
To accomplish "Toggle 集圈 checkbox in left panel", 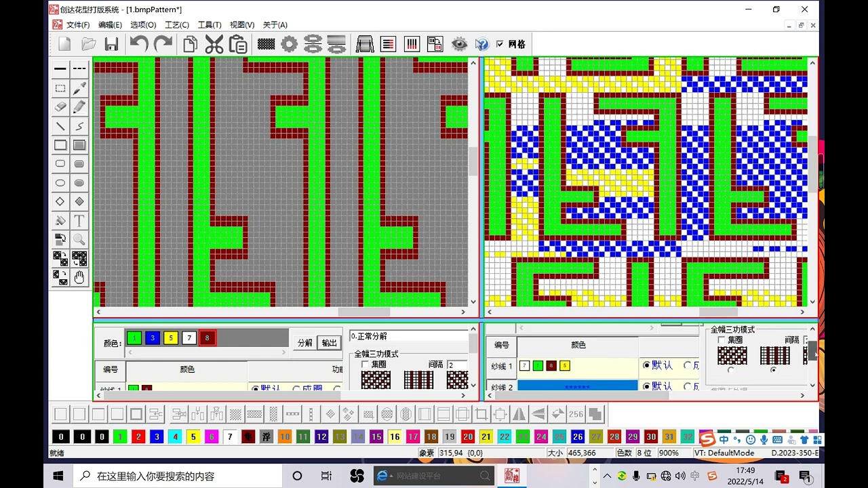I will pos(365,365).
